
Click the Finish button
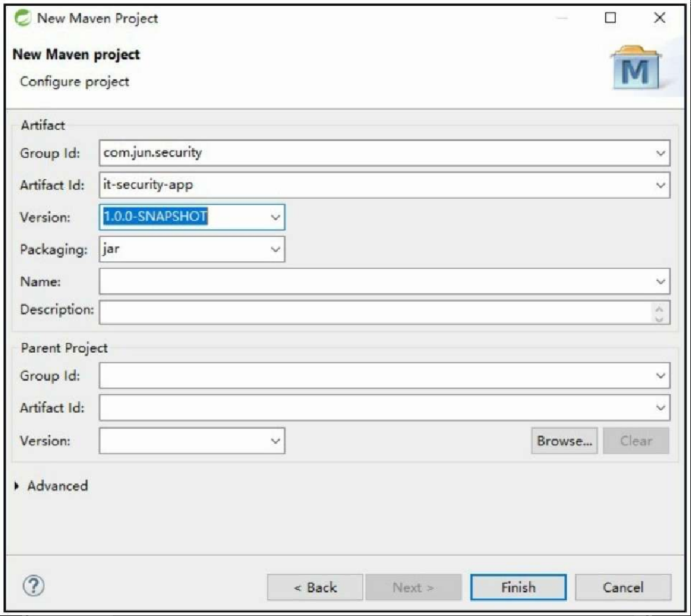[x=518, y=588]
